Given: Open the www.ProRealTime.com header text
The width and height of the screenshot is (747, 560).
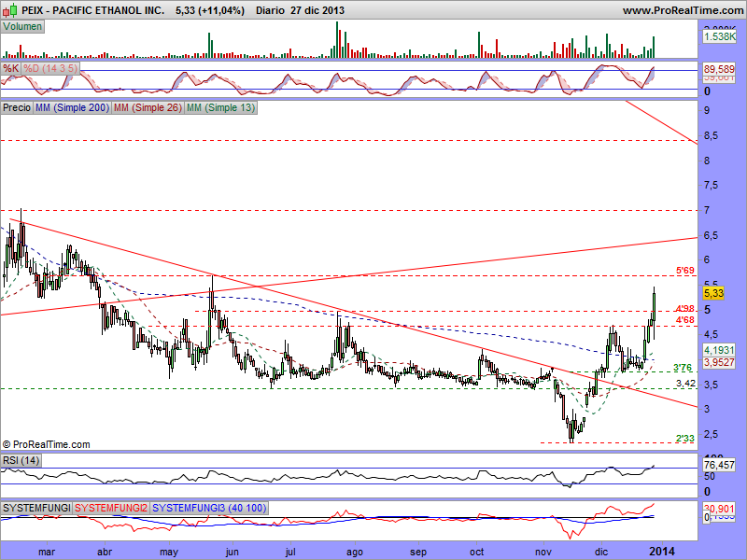Looking at the screenshot, I should click(x=683, y=10).
